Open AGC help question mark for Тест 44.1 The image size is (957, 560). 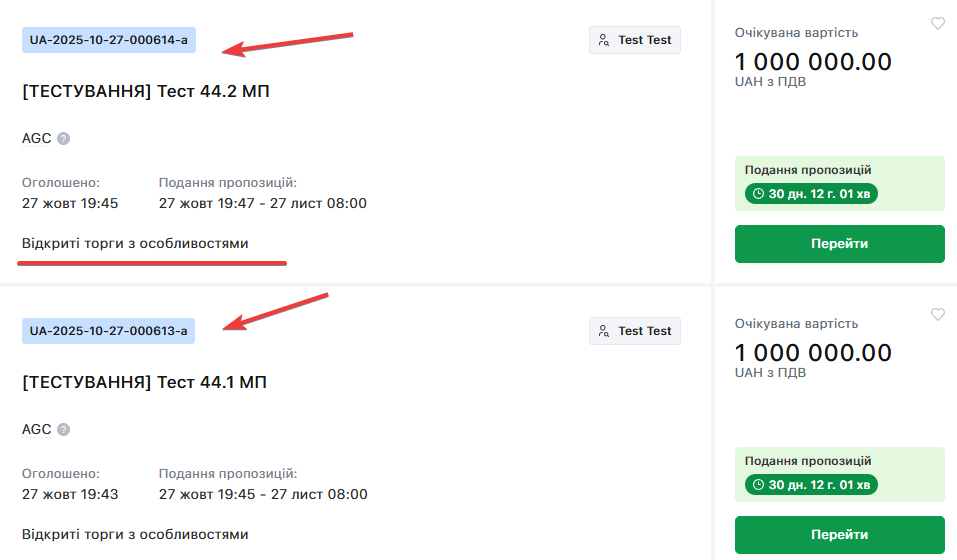[64, 430]
